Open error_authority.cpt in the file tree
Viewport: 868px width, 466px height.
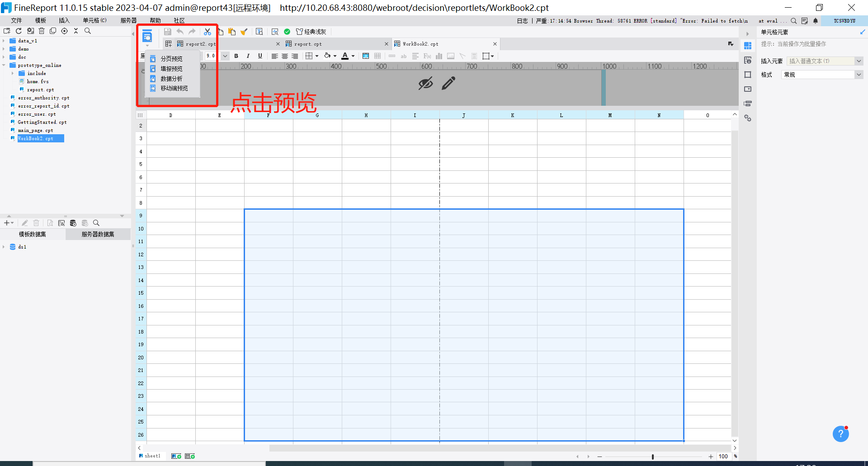(44, 98)
